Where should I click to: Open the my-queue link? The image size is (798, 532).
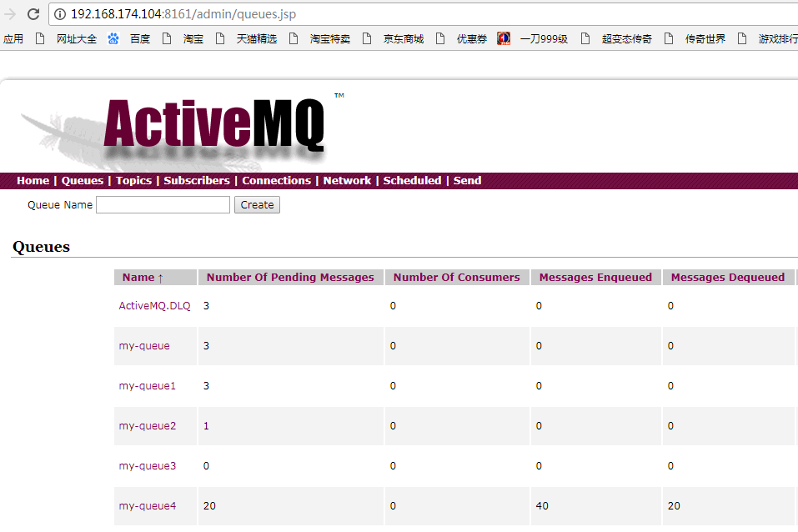click(144, 346)
